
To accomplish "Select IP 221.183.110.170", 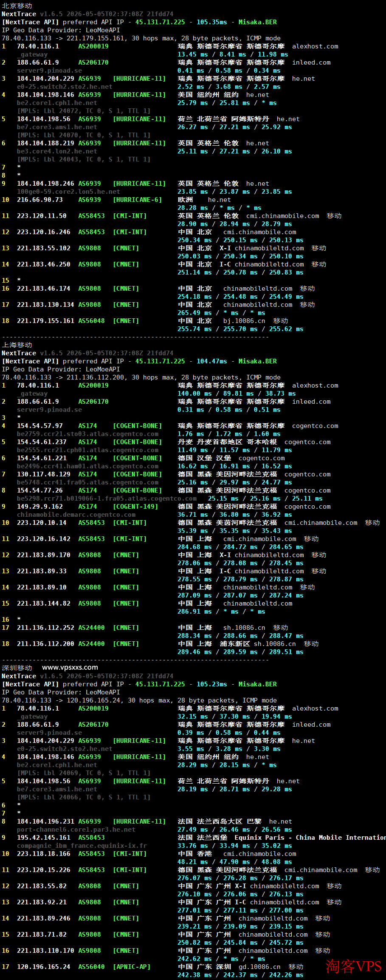I will pyautogui.click(x=45, y=951).
